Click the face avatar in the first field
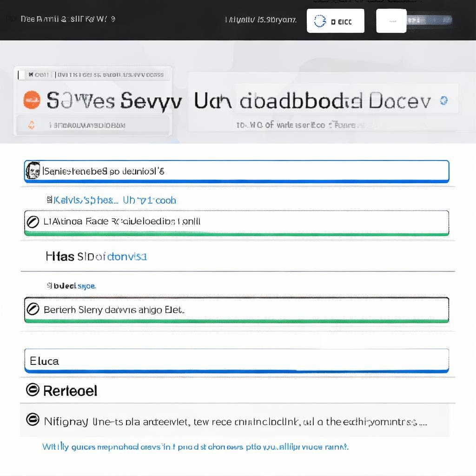Image resolution: width=476 pixels, height=476 pixels. (33, 171)
